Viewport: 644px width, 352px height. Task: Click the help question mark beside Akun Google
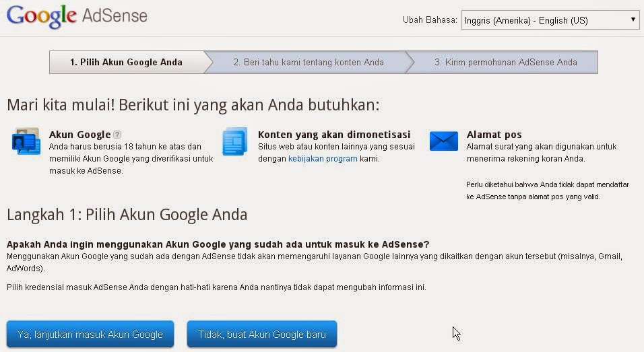tap(117, 135)
